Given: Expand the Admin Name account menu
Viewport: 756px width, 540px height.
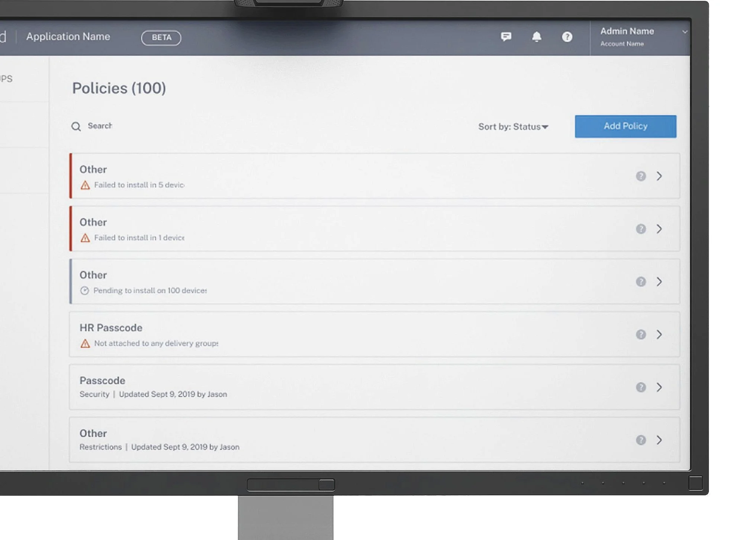Looking at the screenshot, I should pyautogui.click(x=684, y=32).
